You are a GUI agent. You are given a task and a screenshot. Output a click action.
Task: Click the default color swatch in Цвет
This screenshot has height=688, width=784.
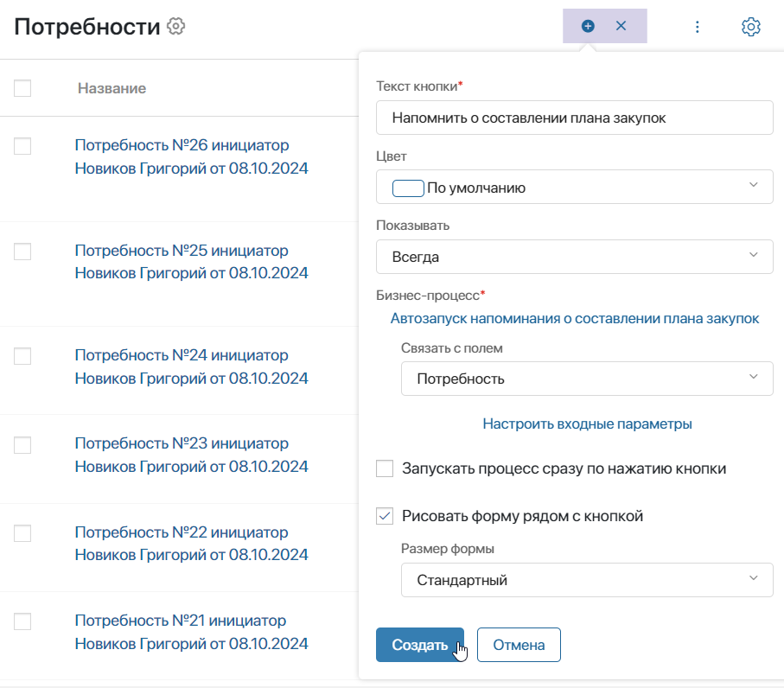[408, 188]
